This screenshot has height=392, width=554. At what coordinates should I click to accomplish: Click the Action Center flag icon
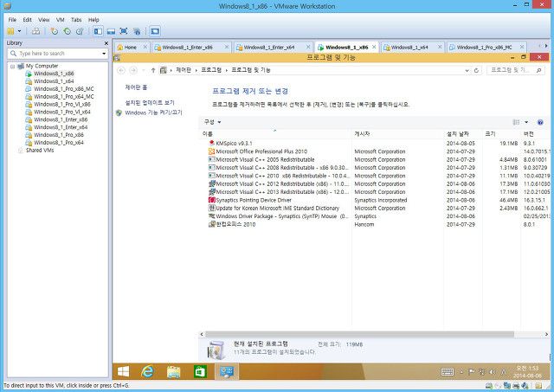click(x=472, y=372)
